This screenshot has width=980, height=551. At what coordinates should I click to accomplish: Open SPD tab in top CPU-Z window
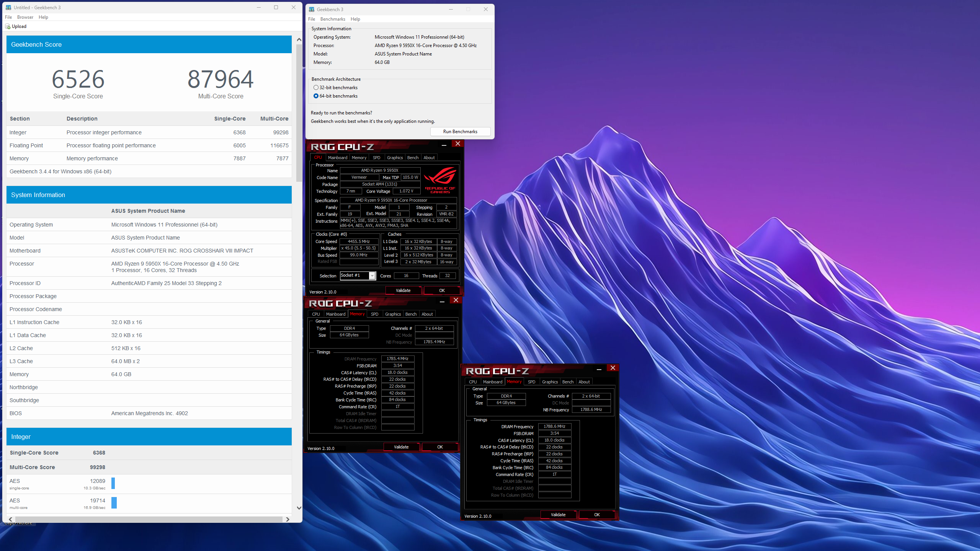[x=376, y=158]
